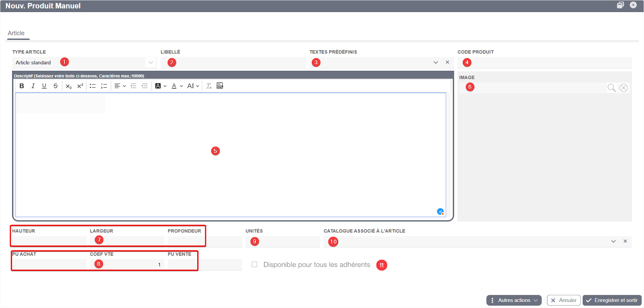Click the blue spell-check badge in the editor
644x308 pixels.
[440, 211]
